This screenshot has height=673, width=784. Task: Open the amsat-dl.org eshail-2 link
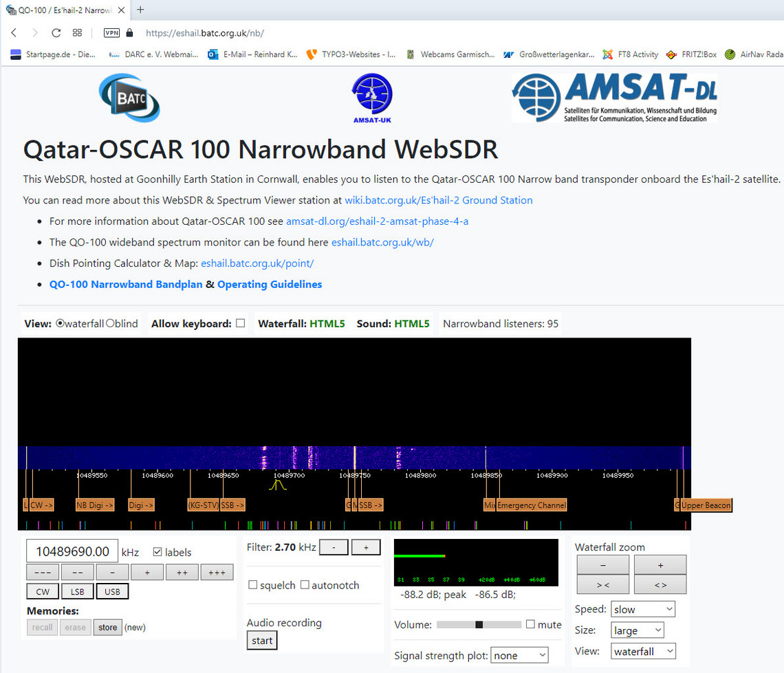coord(377,221)
